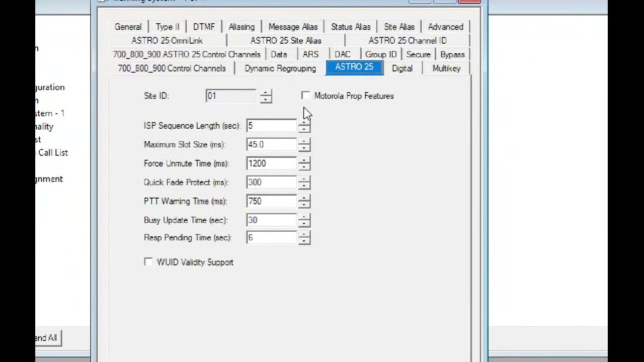Select the ASTRO 25 OmniLink tab
Screen dimensions: 644x362
[x=167, y=40]
